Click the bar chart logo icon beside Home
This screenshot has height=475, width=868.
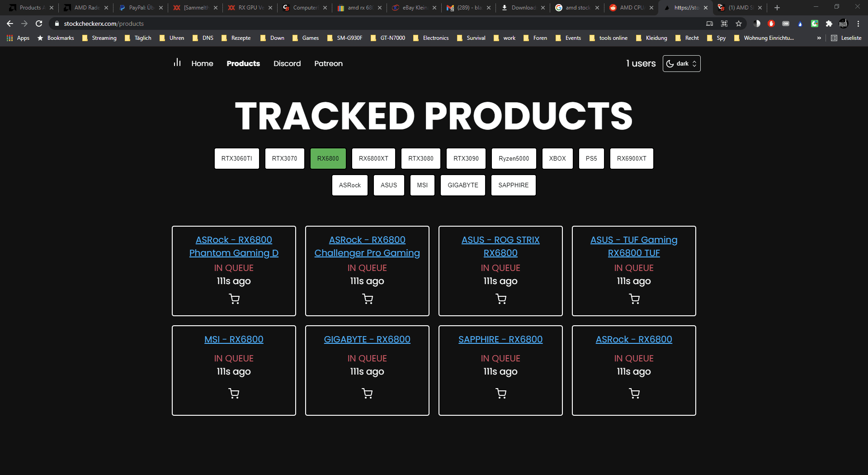pyautogui.click(x=177, y=62)
